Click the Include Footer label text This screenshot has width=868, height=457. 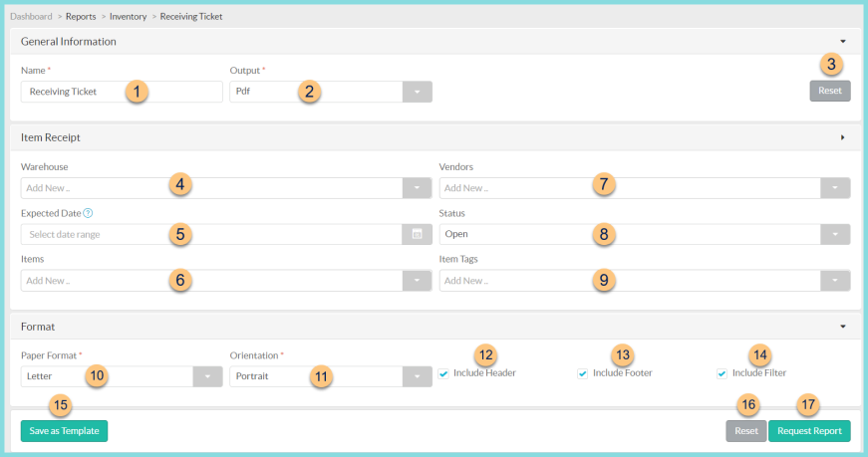[622, 373]
